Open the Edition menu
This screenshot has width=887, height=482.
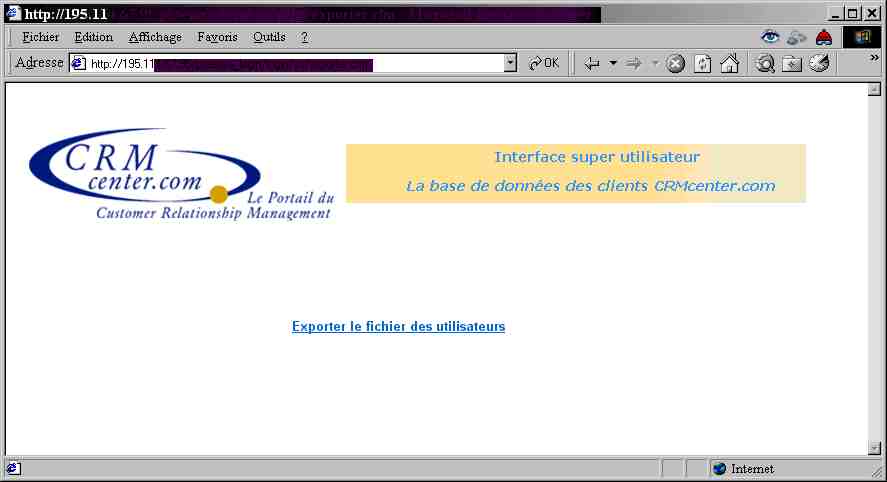(x=93, y=37)
